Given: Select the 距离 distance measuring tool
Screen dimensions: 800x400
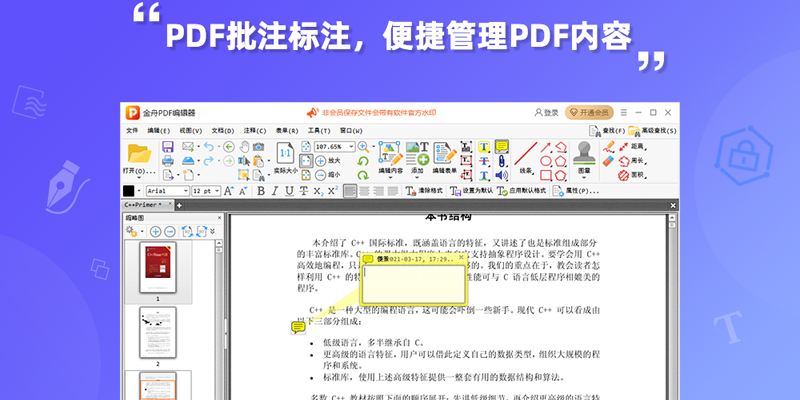Looking at the screenshot, I should (x=631, y=147).
